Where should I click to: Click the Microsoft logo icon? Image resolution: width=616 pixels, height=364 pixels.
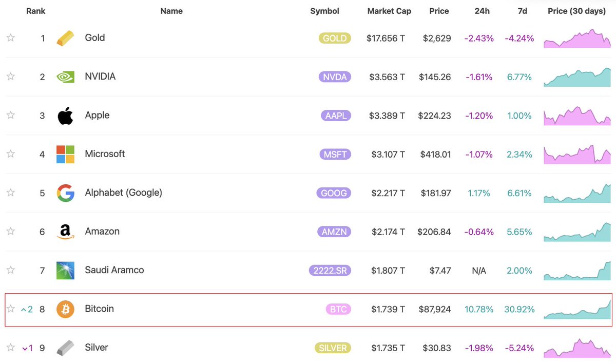coord(65,154)
